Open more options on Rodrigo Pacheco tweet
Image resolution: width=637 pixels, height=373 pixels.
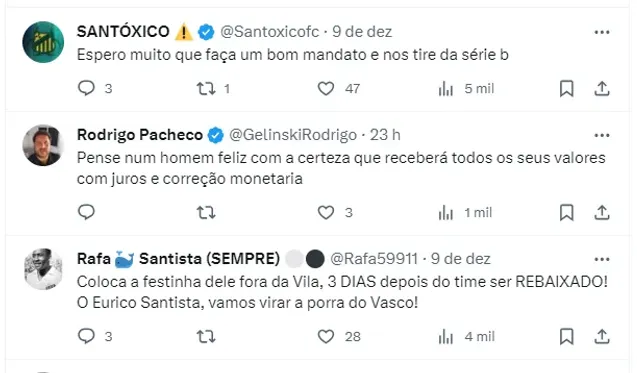point(602,135)
